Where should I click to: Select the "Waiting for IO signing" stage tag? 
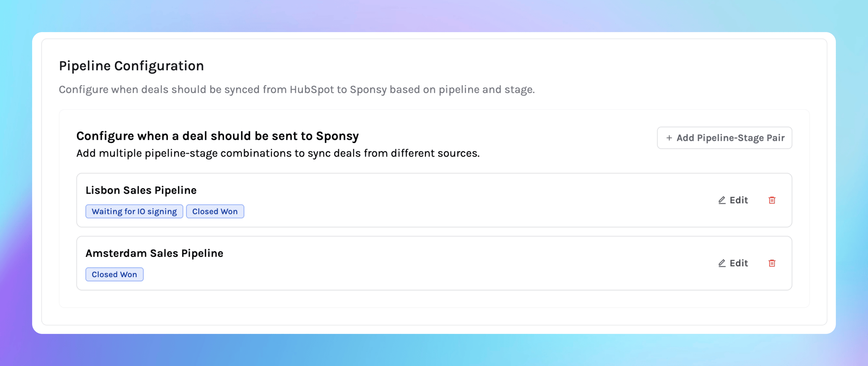(x=134, y=211)
